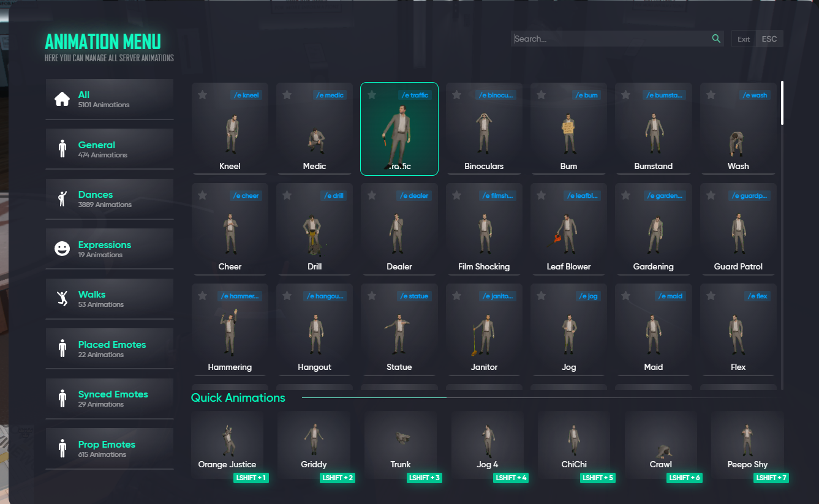The width and height of the screenshot is (819, 504).
Task: Switch to Prop Emotes category
Action: click(x=109, y=448)
